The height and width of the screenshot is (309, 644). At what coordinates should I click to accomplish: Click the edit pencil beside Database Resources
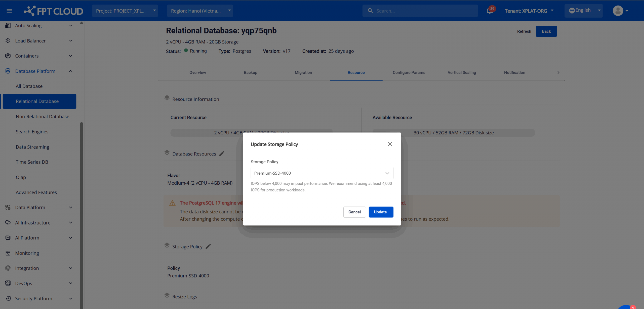pyautogui.click(x=222, y=154)
